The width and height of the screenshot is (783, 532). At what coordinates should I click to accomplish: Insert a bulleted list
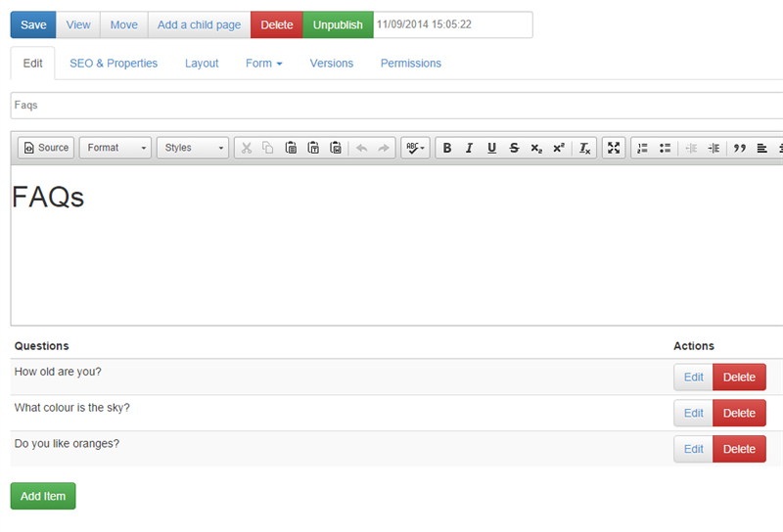coord(665,148)
